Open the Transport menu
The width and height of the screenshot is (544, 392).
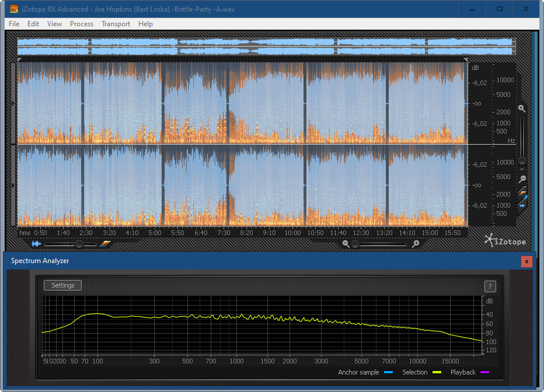[x=116, y=24]
